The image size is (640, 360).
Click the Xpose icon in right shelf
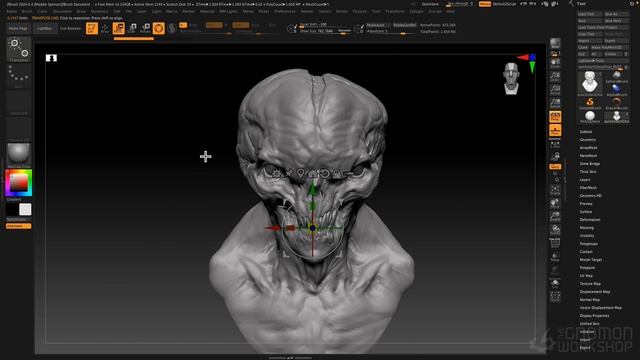click(x=555, y=297)
